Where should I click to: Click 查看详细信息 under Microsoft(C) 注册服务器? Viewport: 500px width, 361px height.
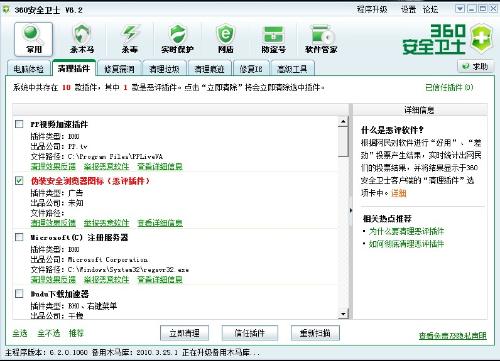click(x=160, y=279)
